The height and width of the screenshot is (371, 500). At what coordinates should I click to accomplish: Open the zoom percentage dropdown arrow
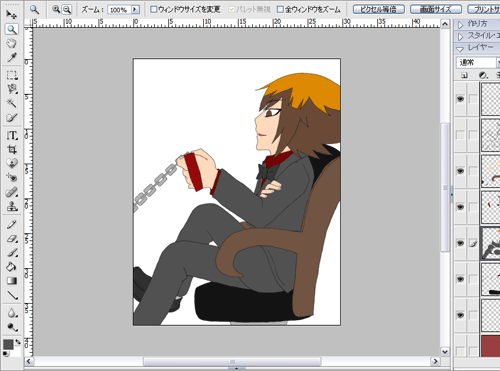(135, 9)
